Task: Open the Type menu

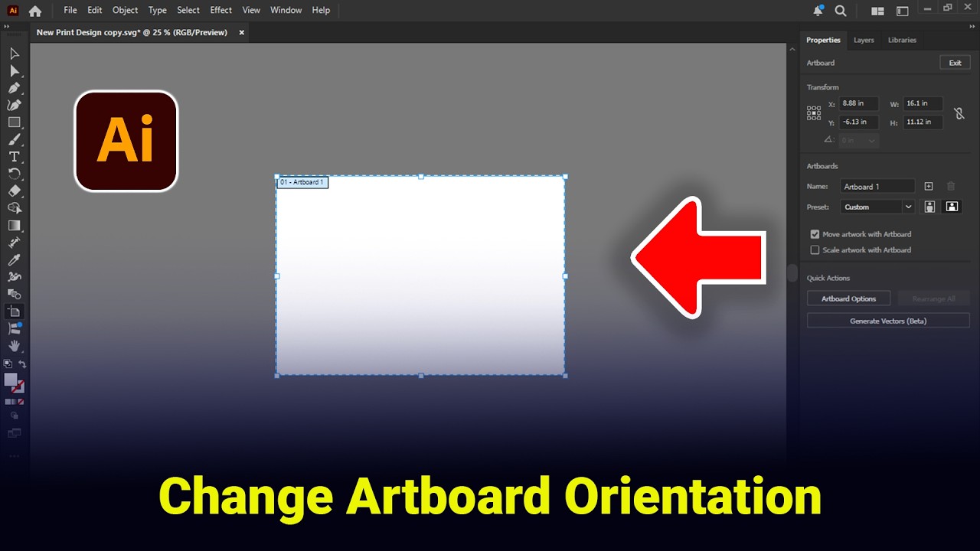Action: (x=158, y=10)
